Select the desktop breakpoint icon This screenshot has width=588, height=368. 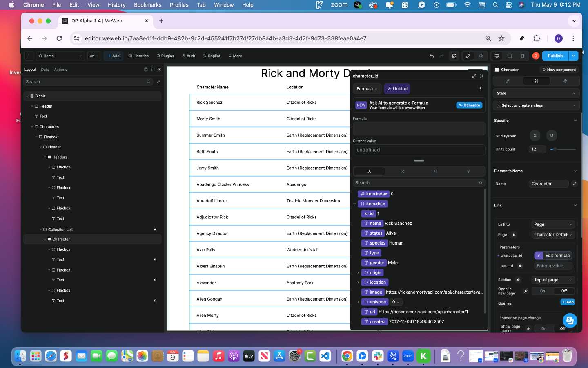point(497,56)
